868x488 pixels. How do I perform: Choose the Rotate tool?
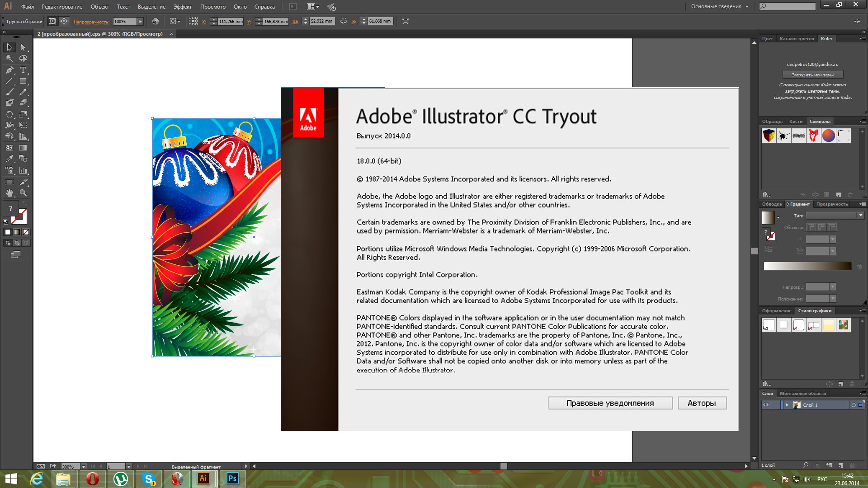(x=9, y=114)
